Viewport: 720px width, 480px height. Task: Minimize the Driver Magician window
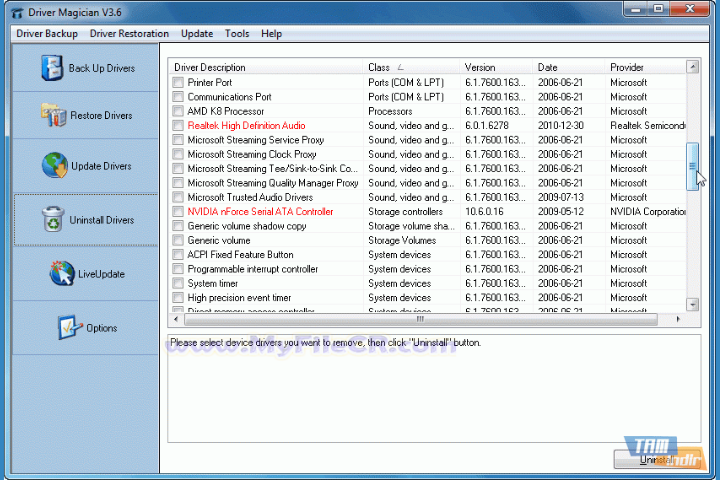tap(636, 8)
